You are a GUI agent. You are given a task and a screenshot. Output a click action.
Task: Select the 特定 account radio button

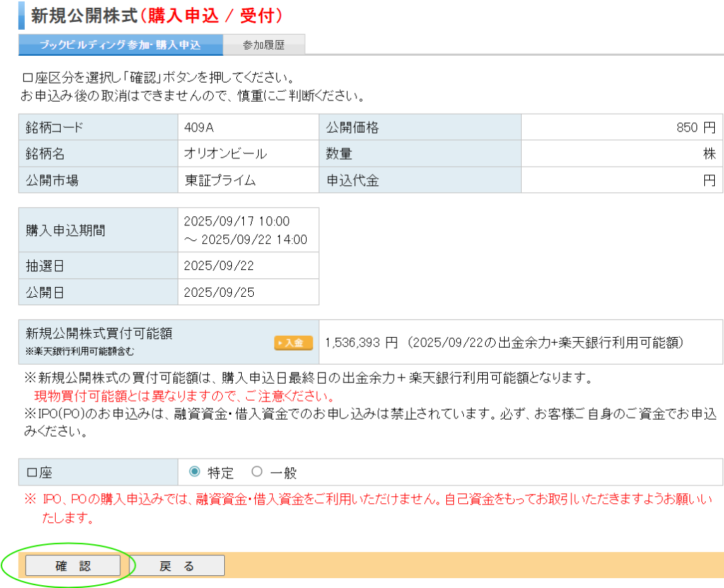pyautogui.click(x=195, y=472)
